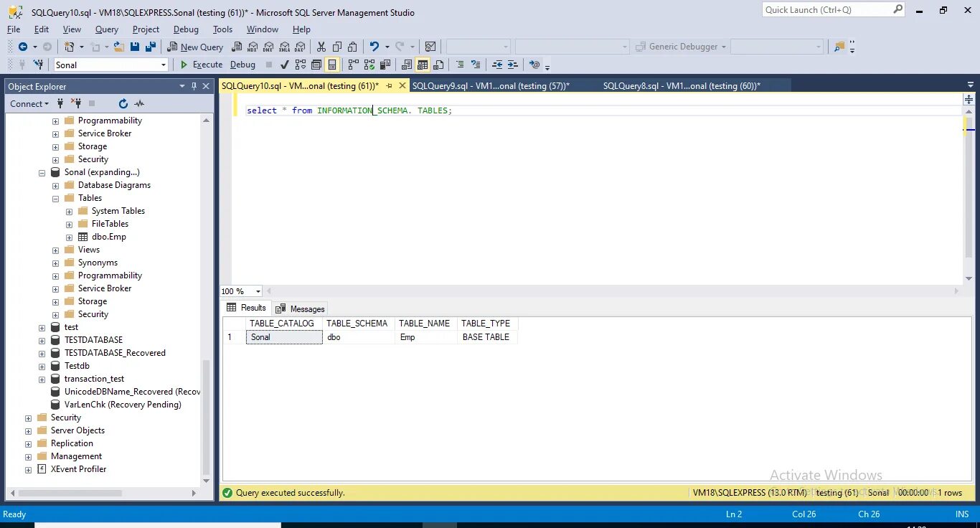Click the Save All icon
The image size is (980, 528).
click(x=151, y=47)
